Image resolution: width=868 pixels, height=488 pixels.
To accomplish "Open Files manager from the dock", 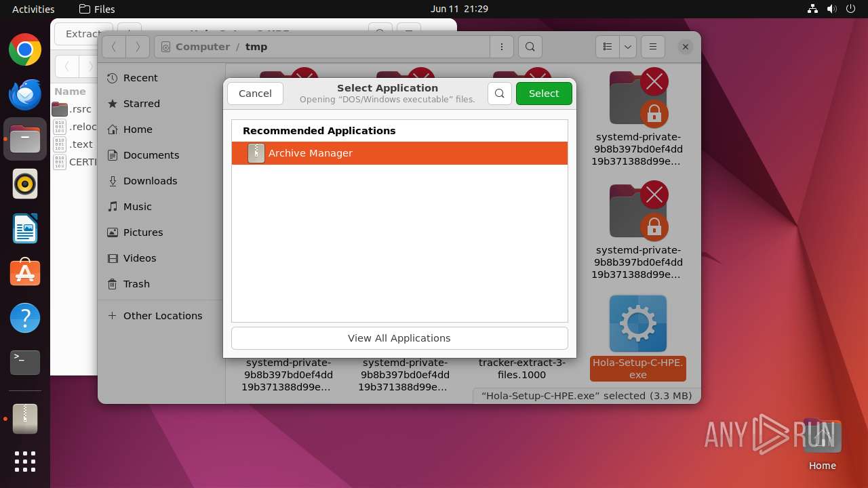I will [x=25, y=139].
